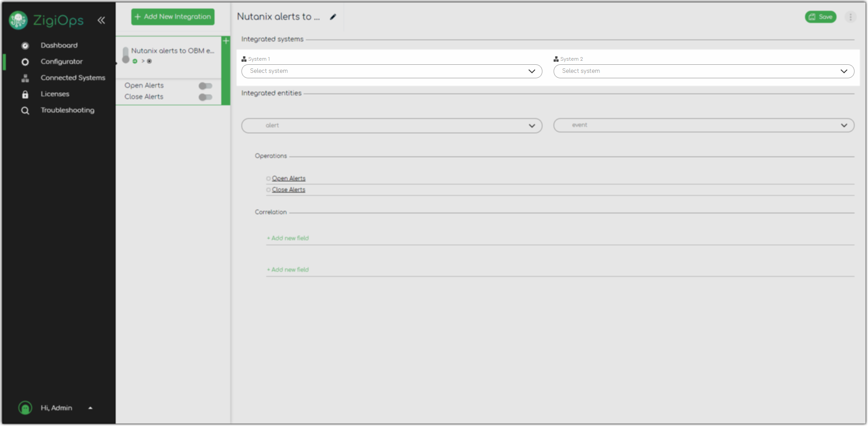868x426 pixels.
Task: Click the ZigiOps logo icon
Action: pos(18,20)
